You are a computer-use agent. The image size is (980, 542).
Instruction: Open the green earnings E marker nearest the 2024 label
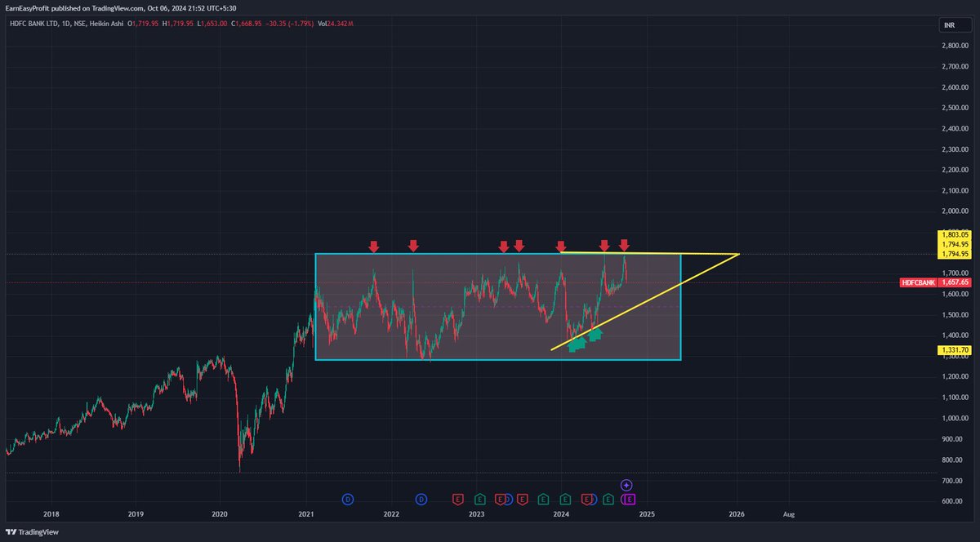tap(565, 500)
